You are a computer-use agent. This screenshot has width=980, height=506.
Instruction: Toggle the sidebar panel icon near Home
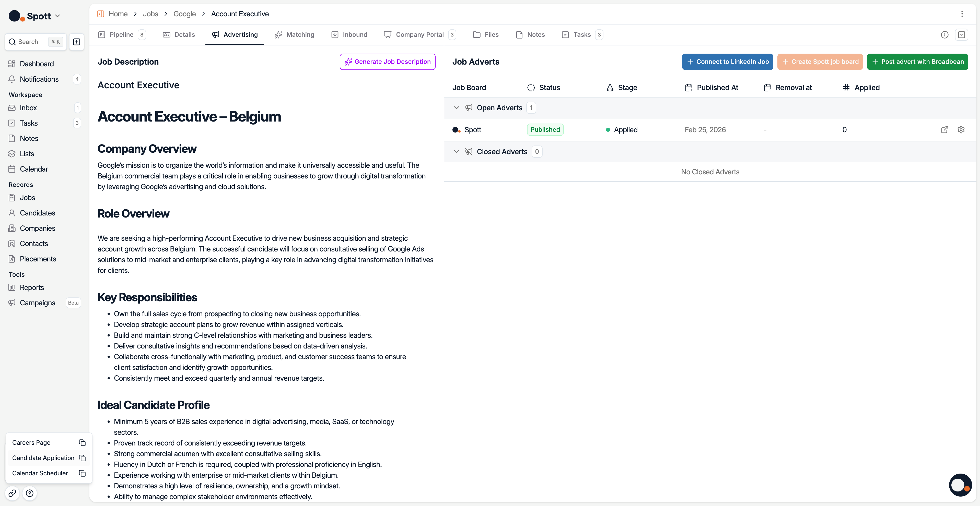tap(101, 14)
